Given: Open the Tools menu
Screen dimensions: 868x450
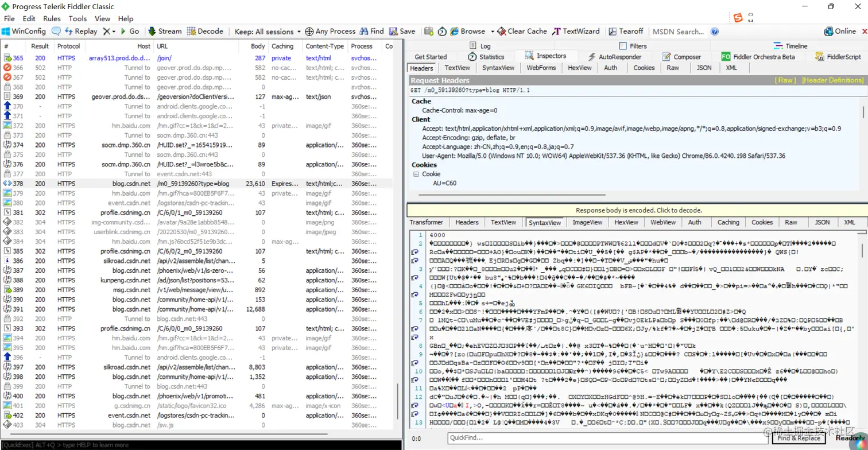Looking at the screenshot, I should tap(77, 18).
